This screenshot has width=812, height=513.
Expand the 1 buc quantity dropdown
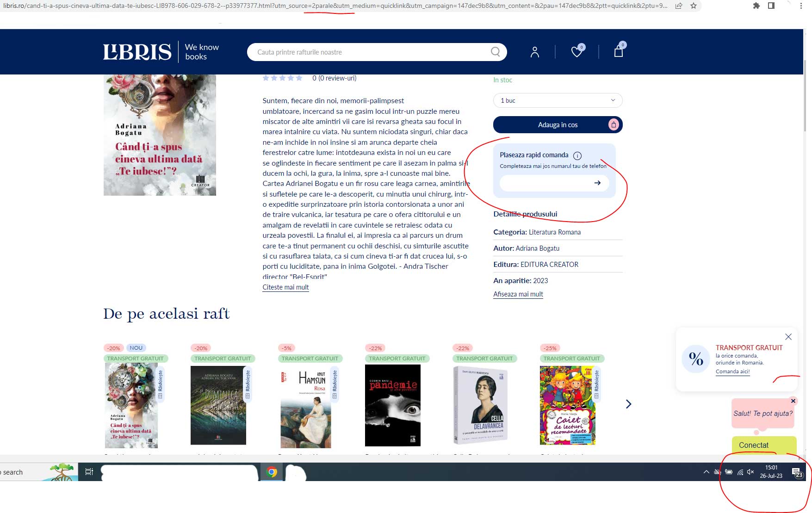pyautogui.click(x=558, y=100)
